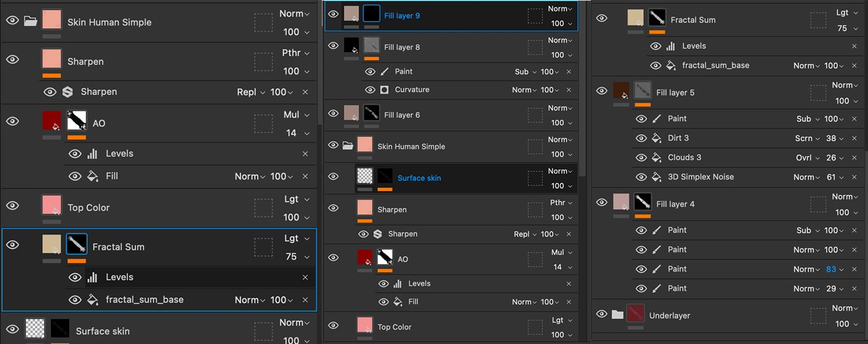Click the Sharpen filter icon in the left panel
The image size is (868, 344).
[x=68, y=92]
